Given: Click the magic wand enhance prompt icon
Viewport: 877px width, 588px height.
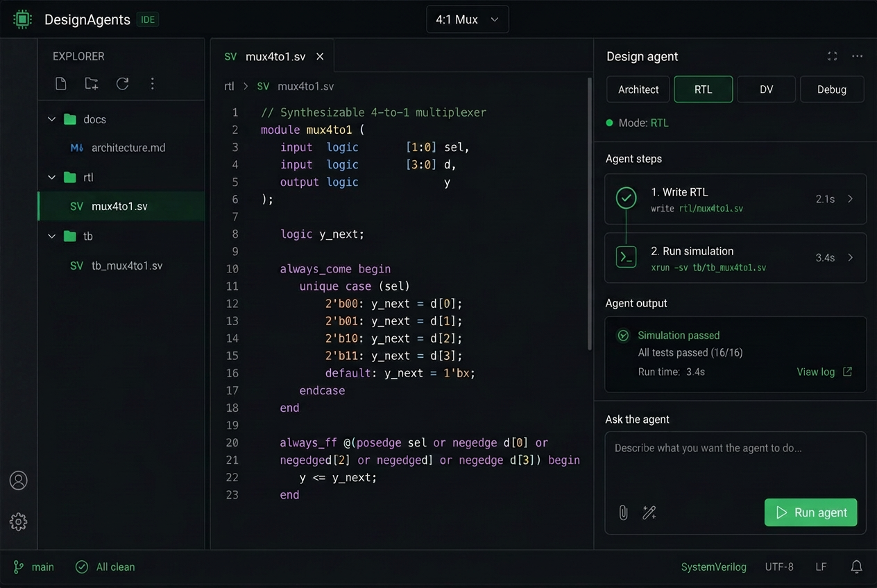Looking at the screenshot, I should 649,512.
